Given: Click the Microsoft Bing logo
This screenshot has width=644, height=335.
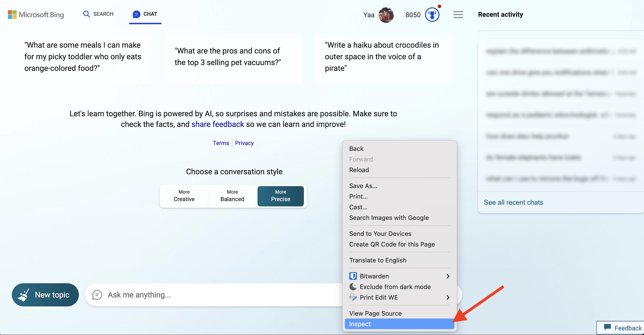Looking at the screenshot, I should coord(36,15).
